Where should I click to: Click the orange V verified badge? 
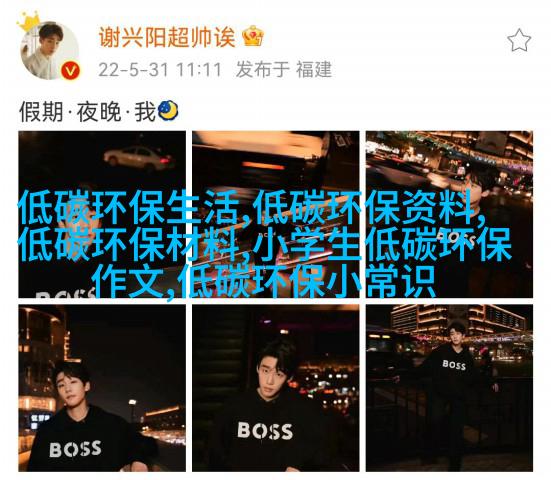tap(70, 71)
